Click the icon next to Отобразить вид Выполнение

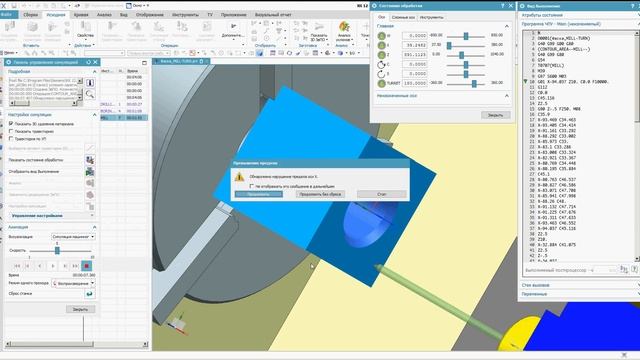point(90,172)
